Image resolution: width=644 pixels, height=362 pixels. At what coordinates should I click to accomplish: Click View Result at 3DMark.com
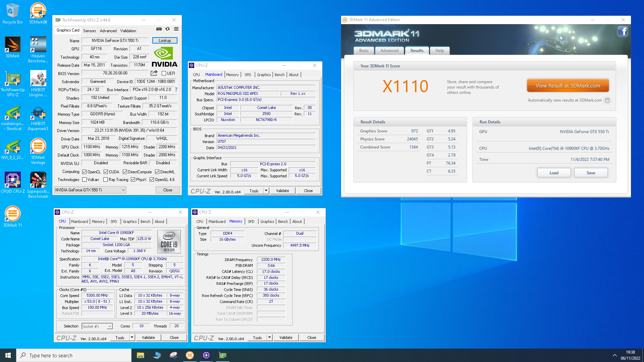[x=568, y=85]
